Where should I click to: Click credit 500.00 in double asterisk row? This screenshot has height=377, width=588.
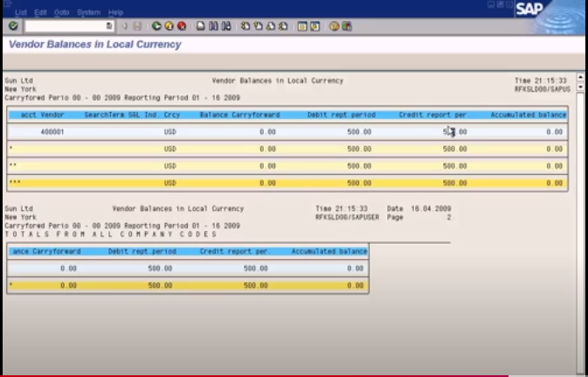[455, 166]
